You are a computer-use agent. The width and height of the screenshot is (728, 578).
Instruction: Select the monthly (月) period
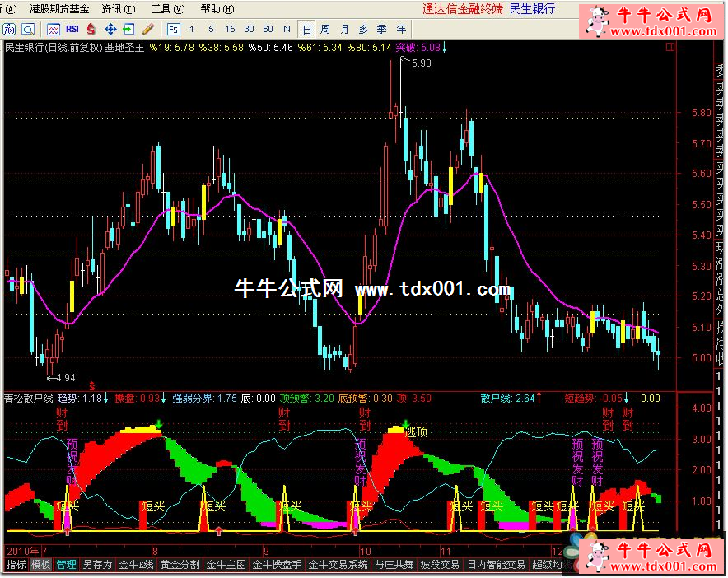coord(344,30)
